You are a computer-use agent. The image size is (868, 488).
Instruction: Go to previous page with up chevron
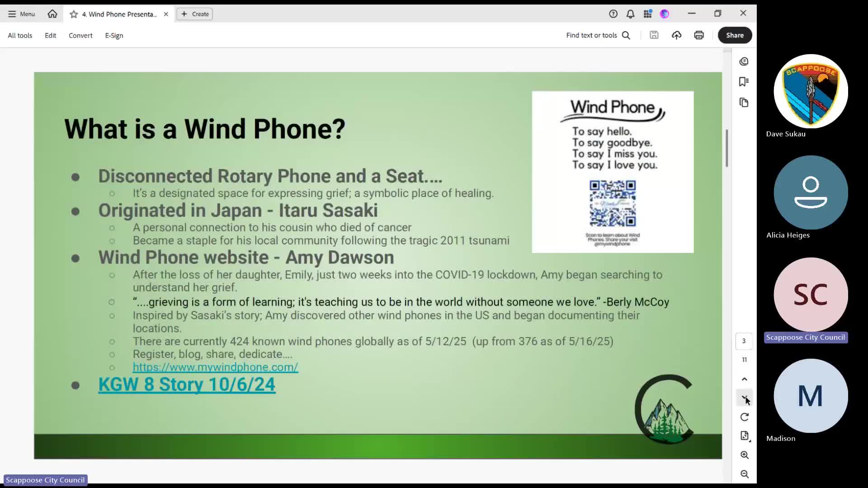pos(744,379)
